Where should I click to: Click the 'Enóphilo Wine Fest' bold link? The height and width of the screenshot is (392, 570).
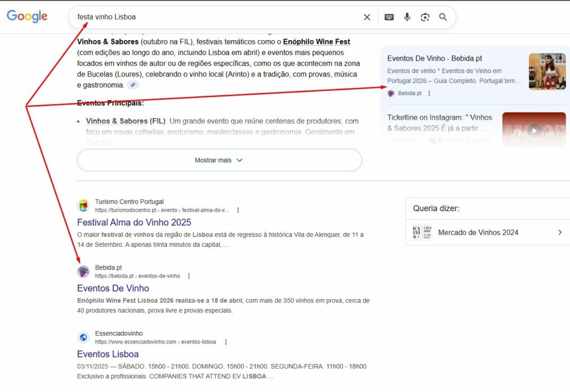tap(317, 41)
